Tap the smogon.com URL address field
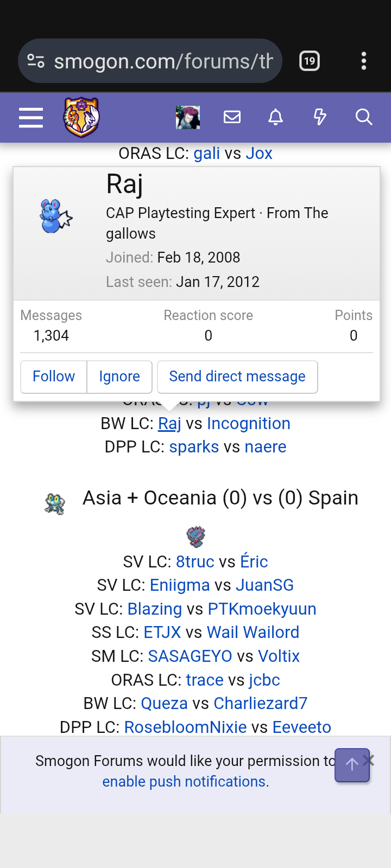The width and height of the screenshot is (391, 868). 163,61
